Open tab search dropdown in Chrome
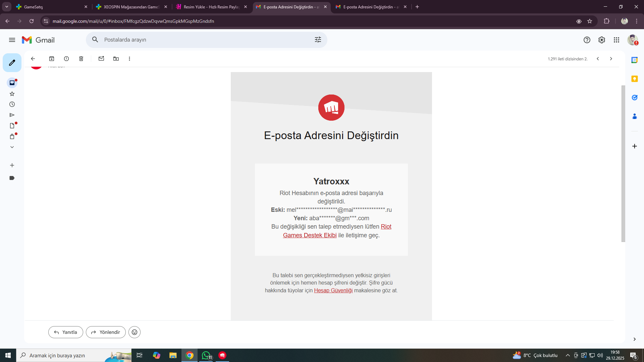644x362 pixels. [7, 7]
